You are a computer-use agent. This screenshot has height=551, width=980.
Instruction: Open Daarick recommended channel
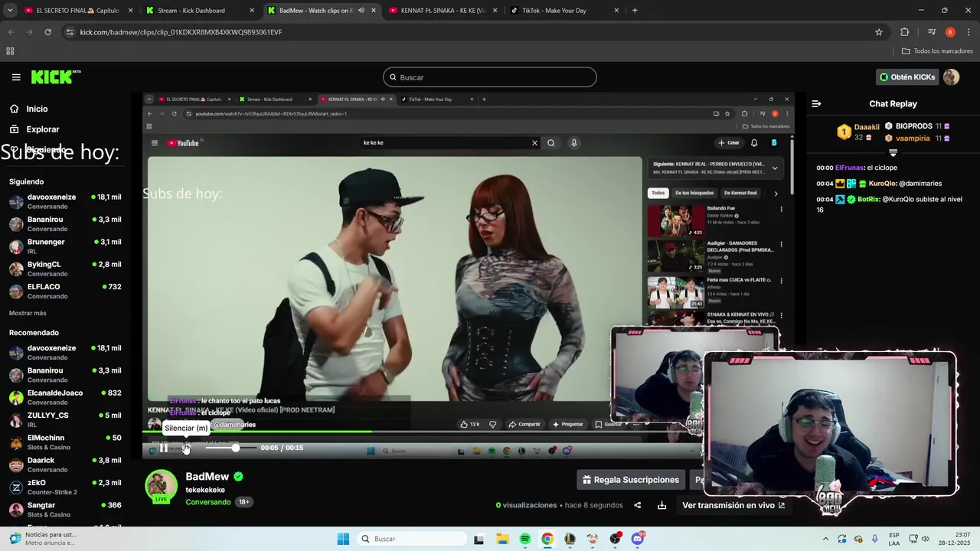(65, 465)
